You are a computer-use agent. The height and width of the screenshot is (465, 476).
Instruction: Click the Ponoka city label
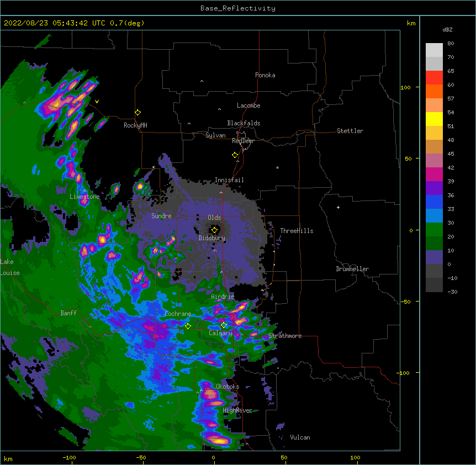coord(265,75)
